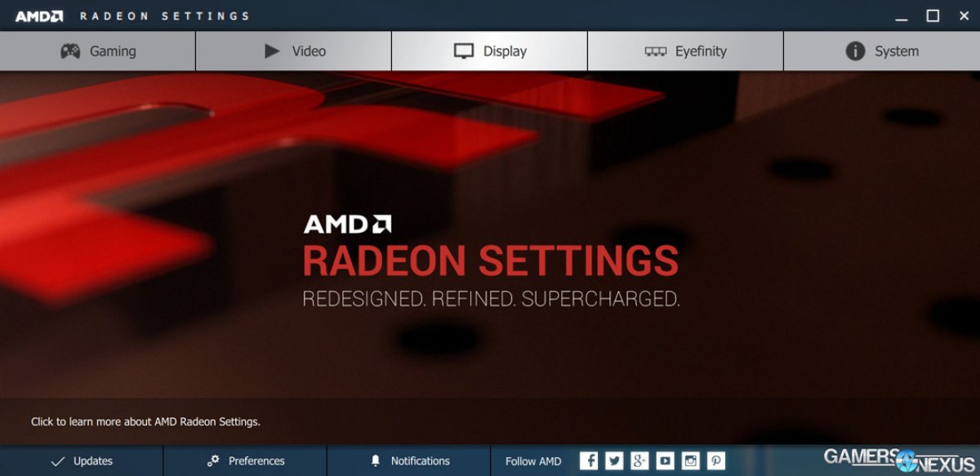Screen dimensions: 980x476
Task: Open AMD's Twitter page icon
Action: [614, 460]
